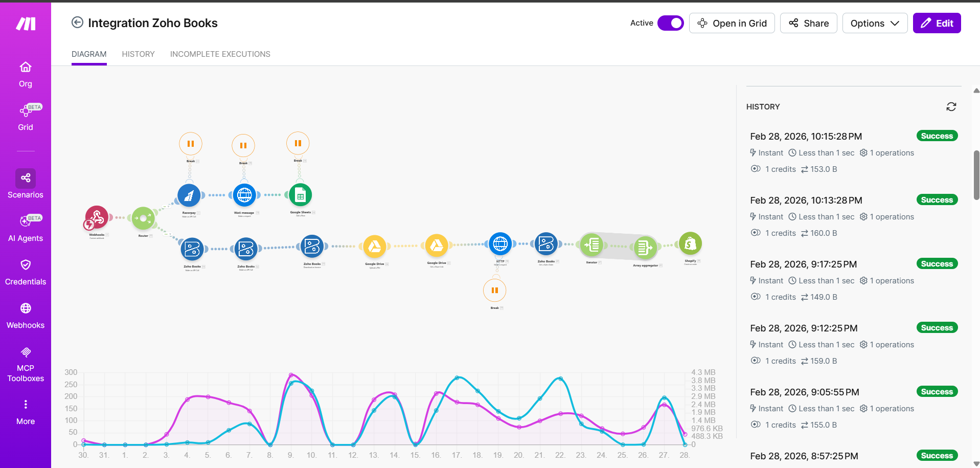
Task: Open the 10:13:28 PM history run
Action: coord(854,216)
